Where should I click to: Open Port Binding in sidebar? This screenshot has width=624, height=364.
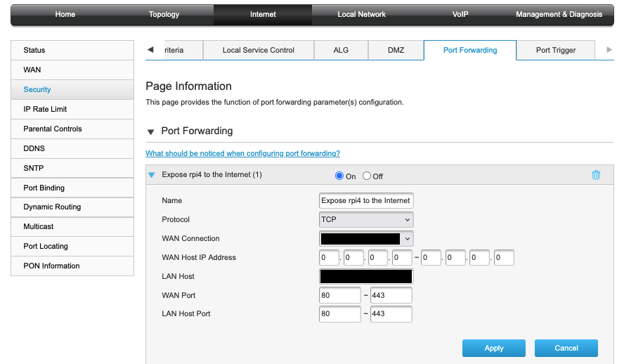click(72, 188)
